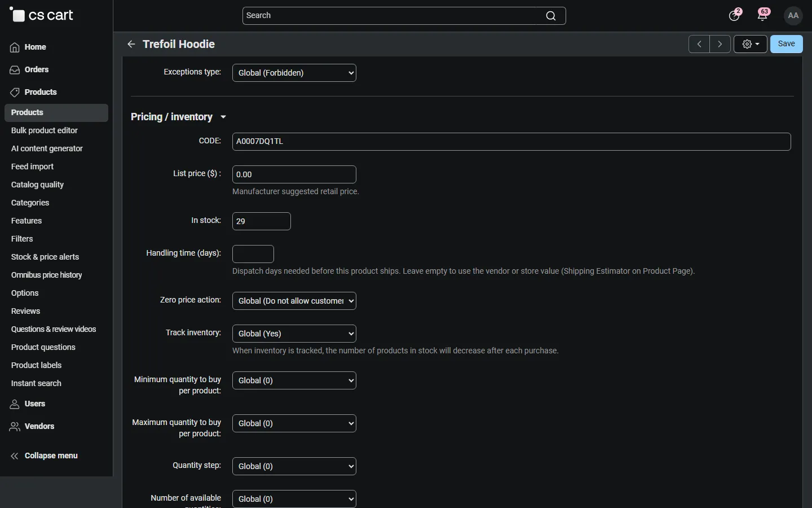Image resolution: width=812 pixels, height=508 pixels.
Task: Collapse the Pricing / inventory section
Action: 179,117
